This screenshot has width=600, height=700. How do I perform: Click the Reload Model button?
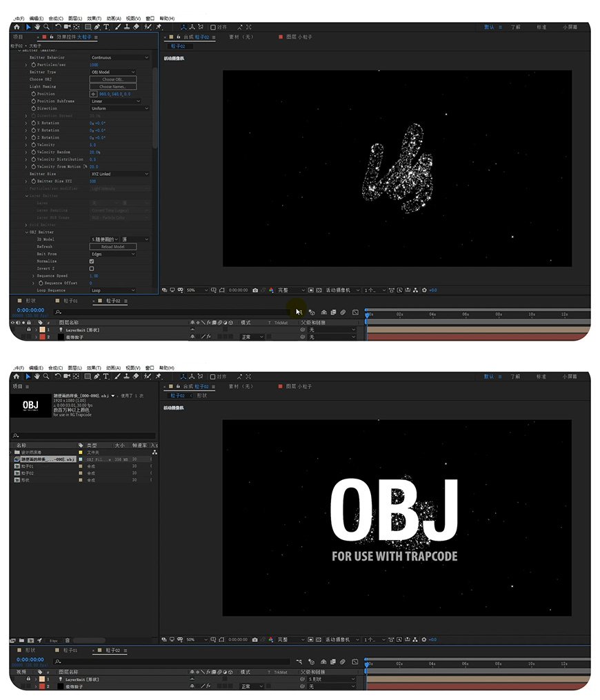[x=113, y=247]
